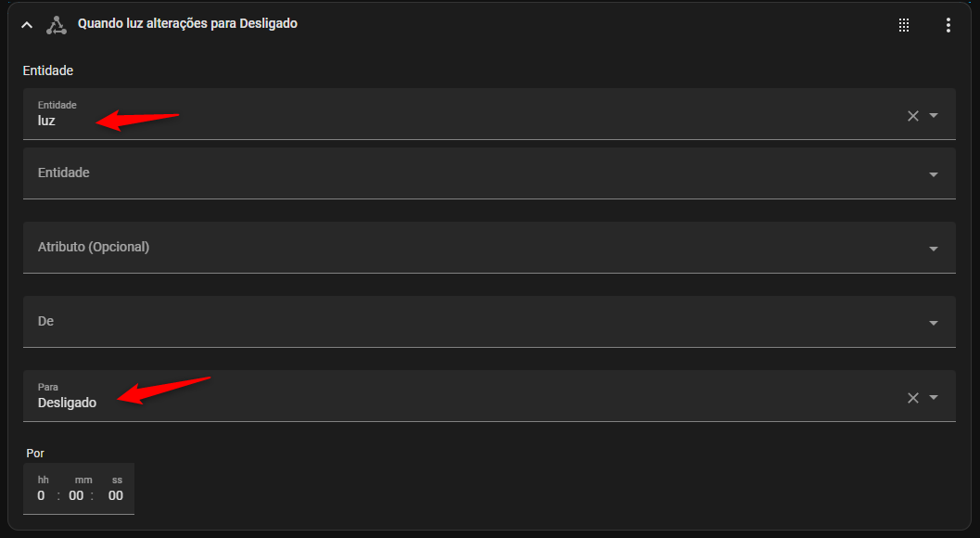This screenshot has width=980, height=538.
Task: Open the De state dropdown
Action: tap(490, 322)
